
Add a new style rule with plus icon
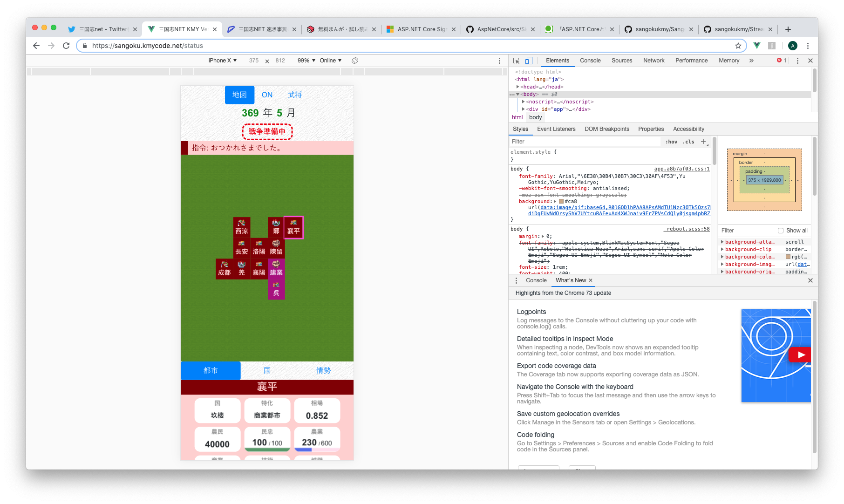703,142
